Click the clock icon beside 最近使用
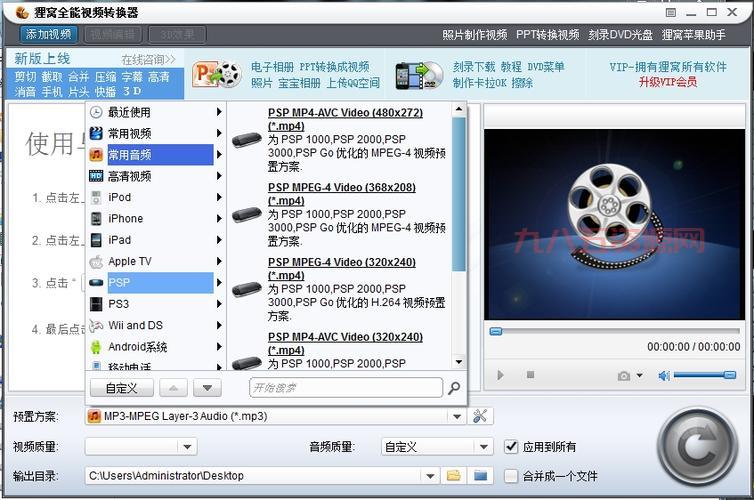 pos(96,112)
